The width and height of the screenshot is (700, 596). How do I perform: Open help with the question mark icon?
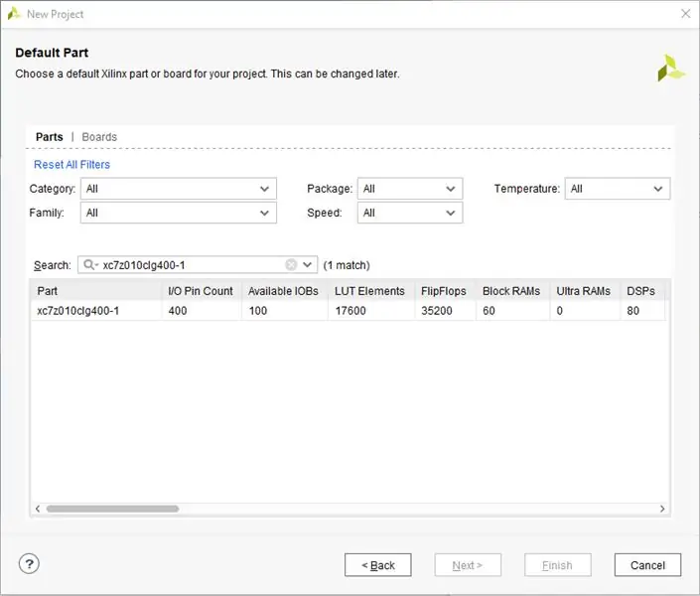pyautogui.click(x=29, y=564)
